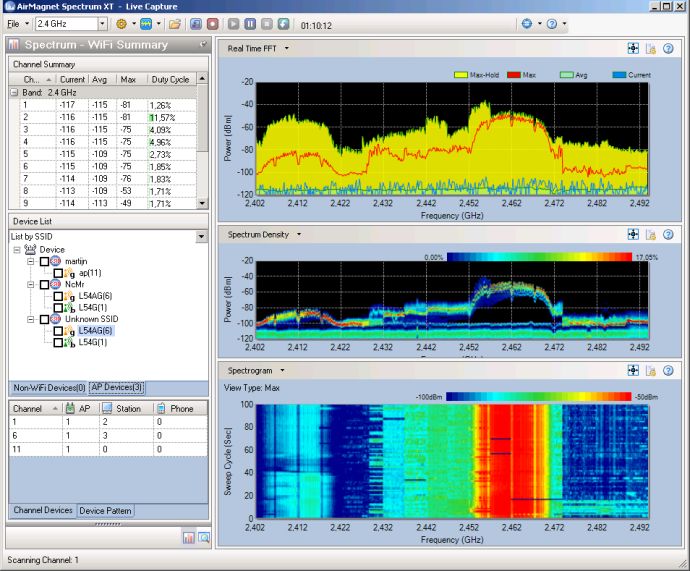Click the blue snapshot icon left of Record

tap(196, 24)
